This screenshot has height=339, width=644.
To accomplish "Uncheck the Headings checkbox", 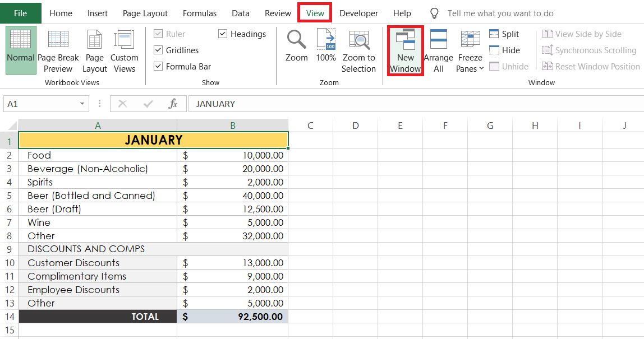I will click(223, 34).
